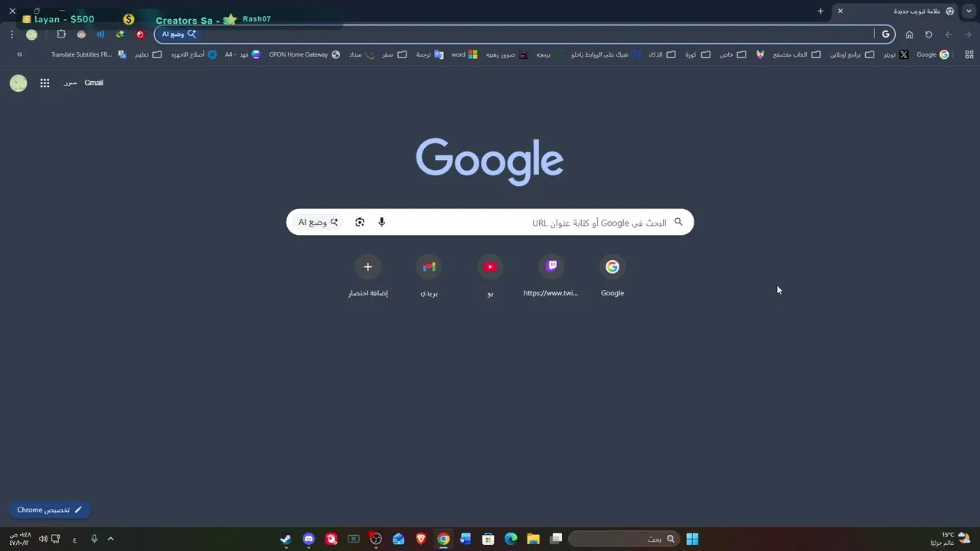
Task: Click the تخصيص Chrome customize button
Action: [x=50, y=510]
